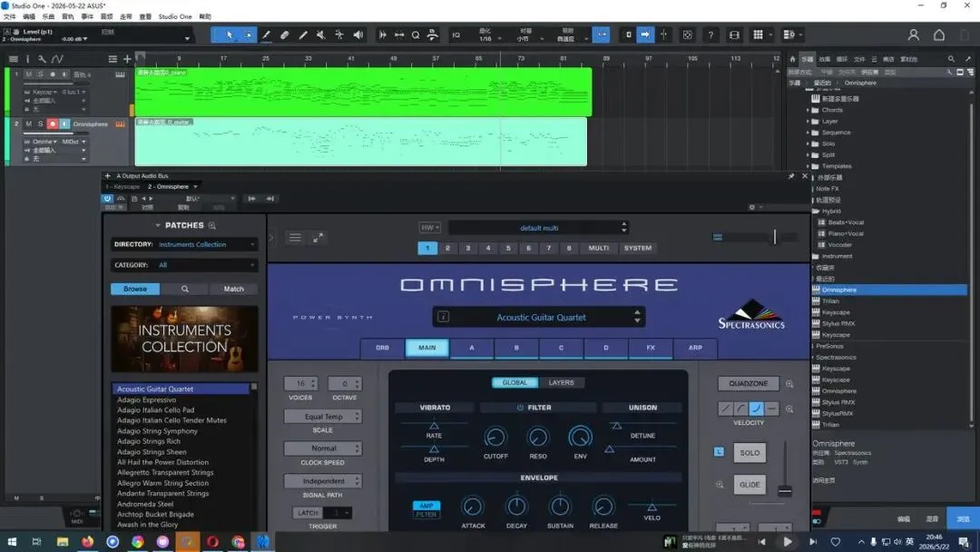Screen dimensions: 980x552
Task: Open the track inspector info icon
Action: click(27, 59)
